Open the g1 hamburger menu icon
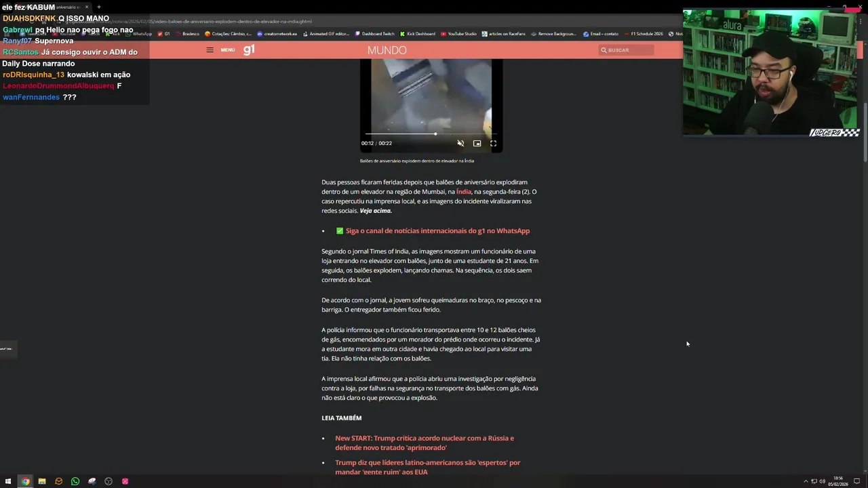The image size is (868, 488). click(x=210, y=49)
